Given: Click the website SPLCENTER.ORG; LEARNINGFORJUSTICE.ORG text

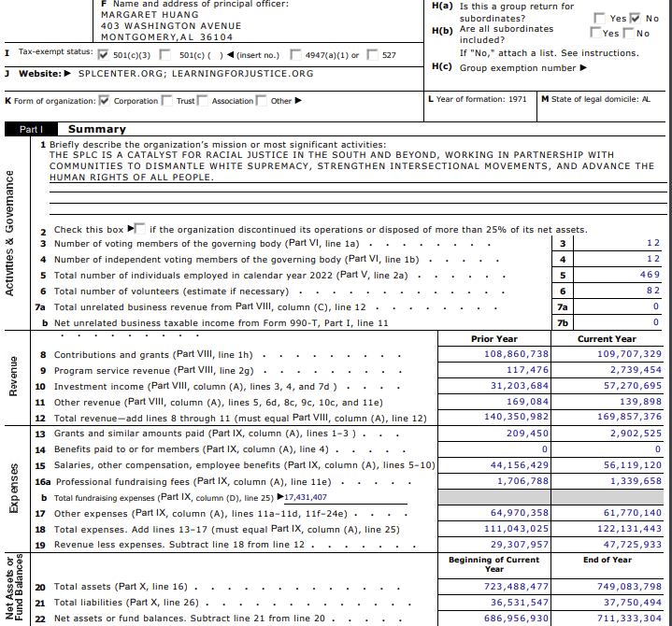Looking at the screenshot, I should click(x=196, y=74).
